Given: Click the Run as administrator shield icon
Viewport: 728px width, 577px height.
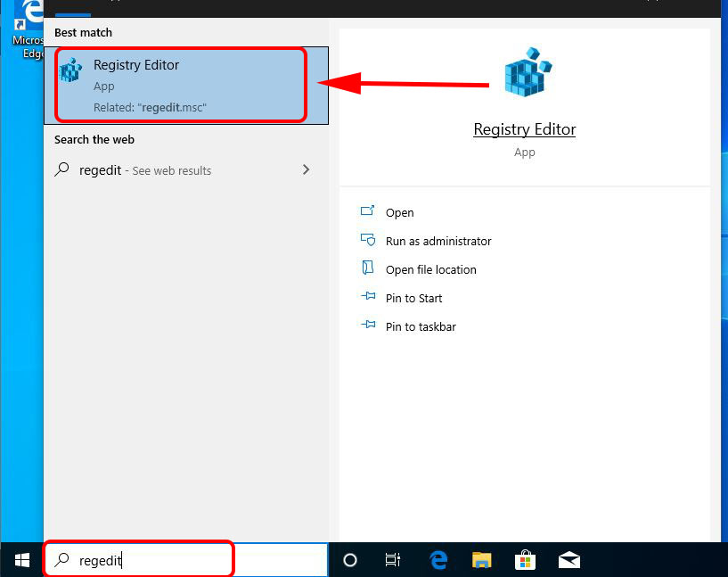Looking at the screenshot, I should click(x=368, y=241).
